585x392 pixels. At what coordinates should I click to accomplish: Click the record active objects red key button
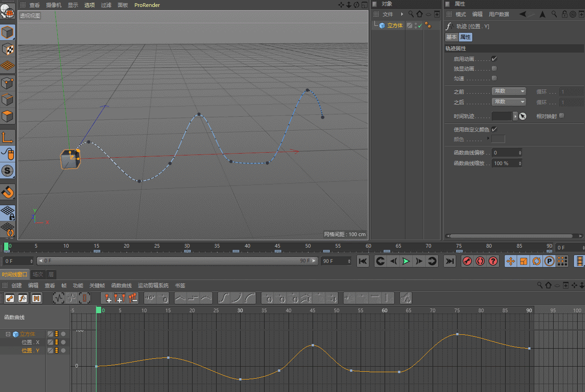coord(467,261)
